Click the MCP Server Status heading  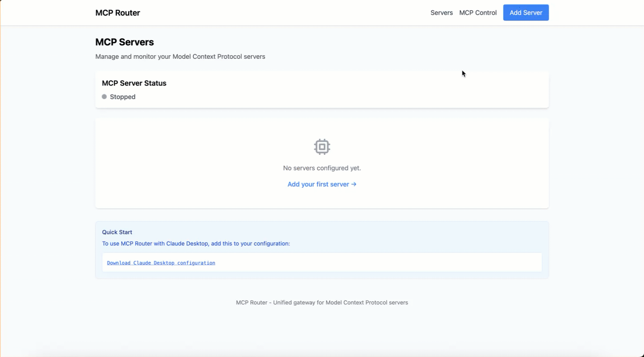tap(134, 83)
